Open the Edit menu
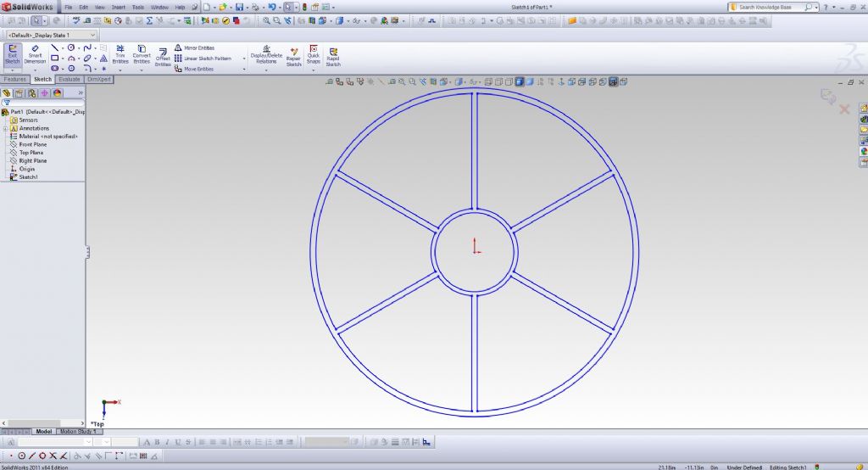The height and width of the screenshot is (470, 868). click(x=84, y=7)
